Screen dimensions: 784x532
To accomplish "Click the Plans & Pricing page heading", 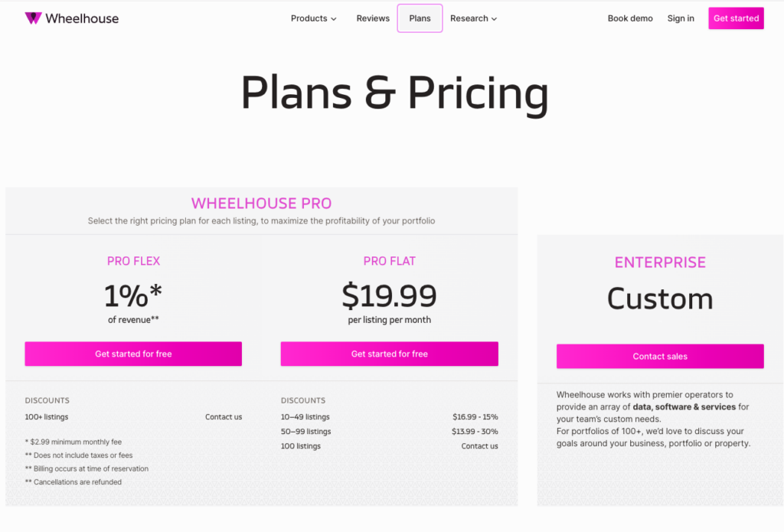I will (394, 93).
